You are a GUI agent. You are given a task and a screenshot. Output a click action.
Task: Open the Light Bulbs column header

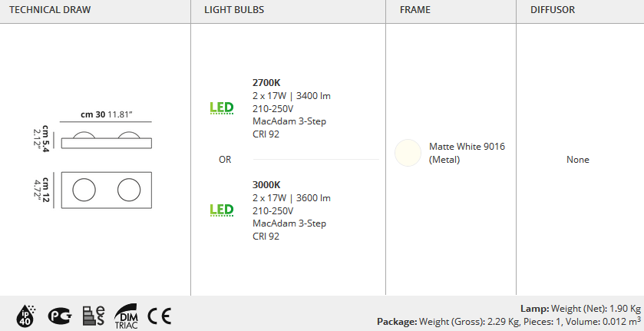[x=233, y=11]
